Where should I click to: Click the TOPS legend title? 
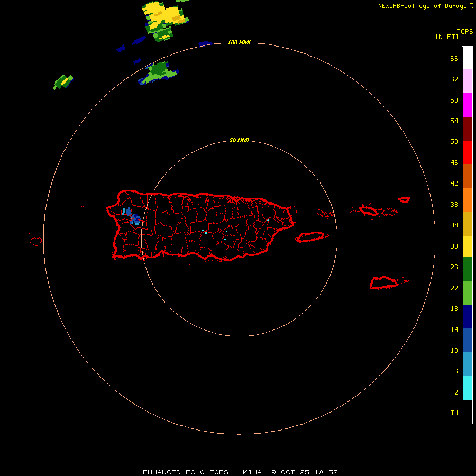tap(465, 31)
